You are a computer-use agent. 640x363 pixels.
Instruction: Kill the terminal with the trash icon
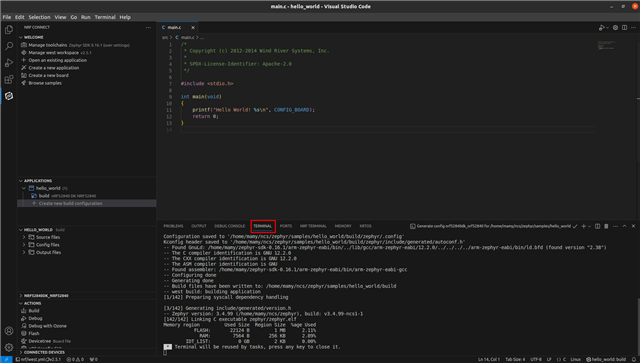(x=606, y=226)
